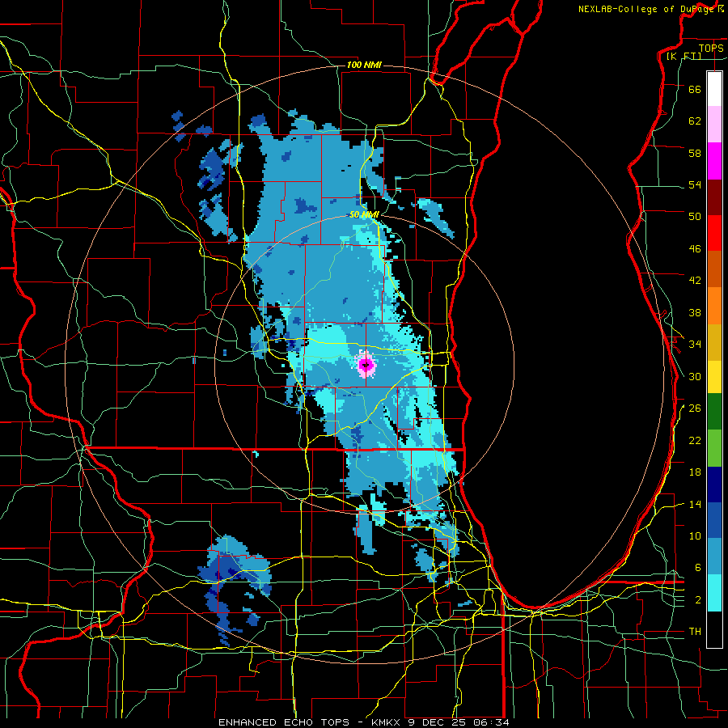Click the legend label 'TH'

[695, 632]
